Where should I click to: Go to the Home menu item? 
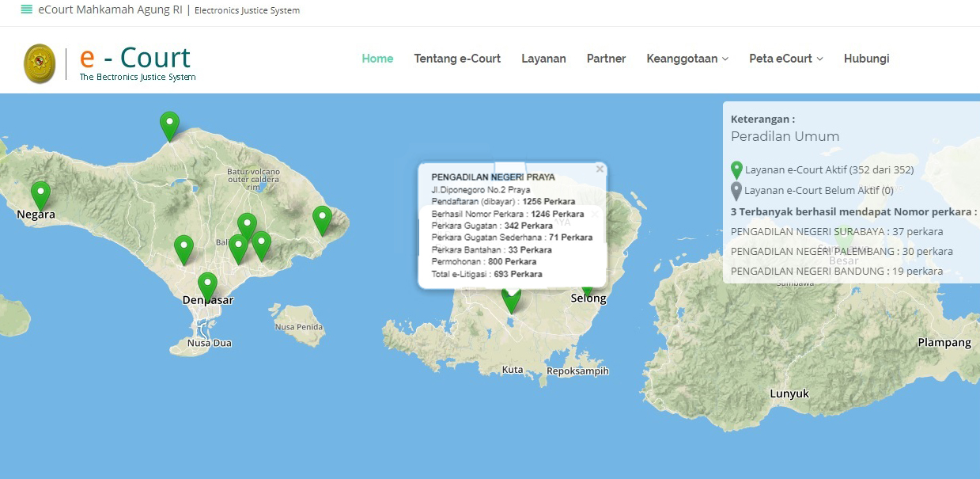(x=377, y=59)
